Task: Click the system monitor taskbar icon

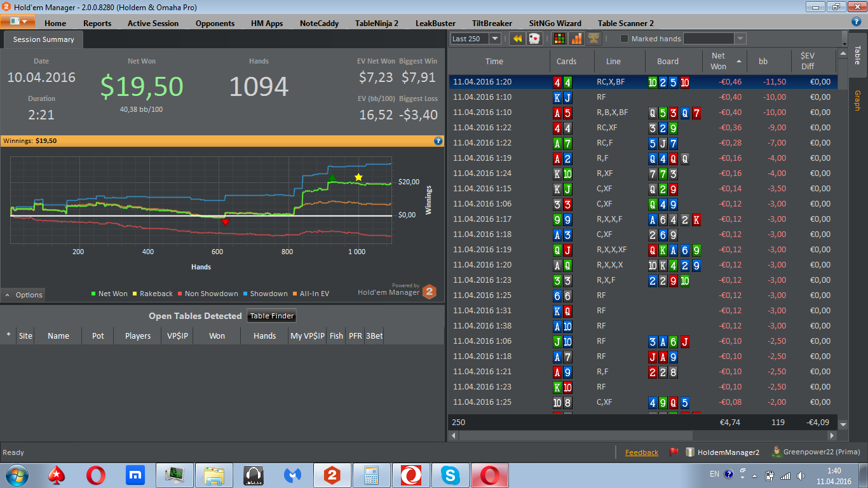Action: pyautogui.click(x=175, y=475)
